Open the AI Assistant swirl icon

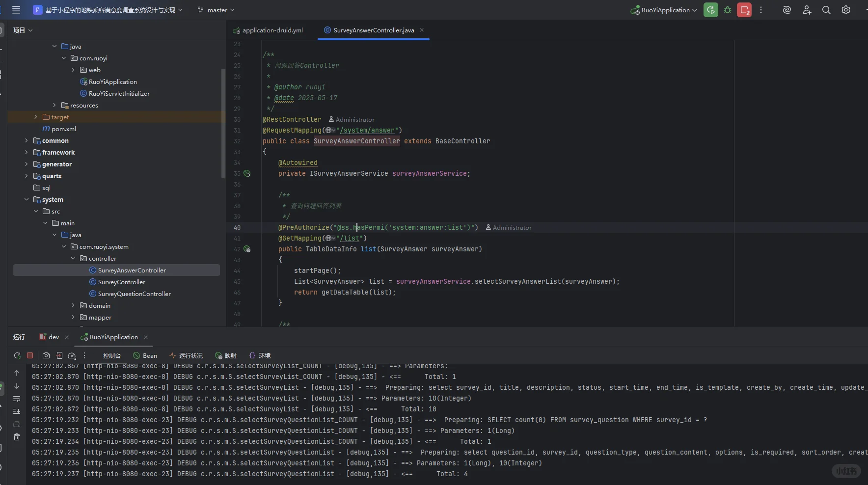(x=787, y=10)
